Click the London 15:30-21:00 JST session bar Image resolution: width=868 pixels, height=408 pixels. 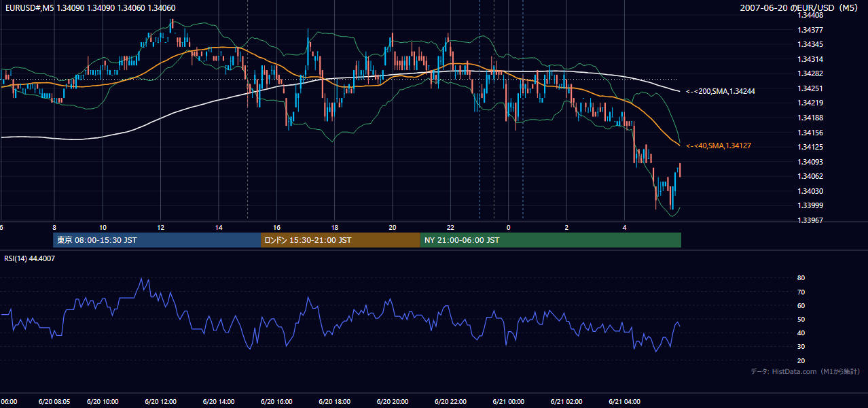pyautogui.click(x=340, y=240)
